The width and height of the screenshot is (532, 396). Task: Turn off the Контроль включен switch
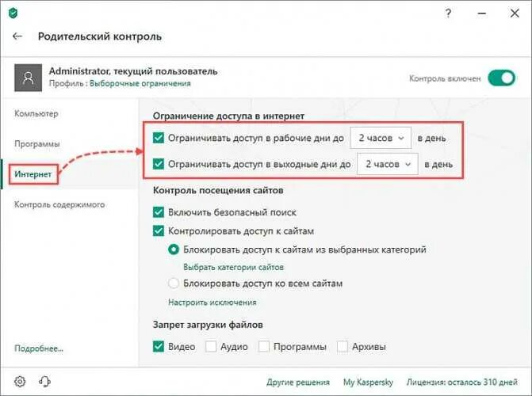click(501, 78)
